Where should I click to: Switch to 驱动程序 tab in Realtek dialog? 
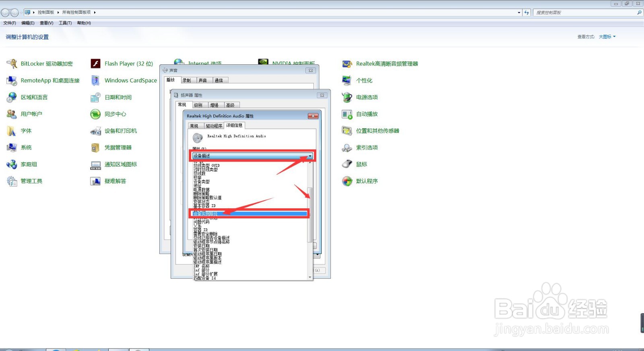(214, 126)
